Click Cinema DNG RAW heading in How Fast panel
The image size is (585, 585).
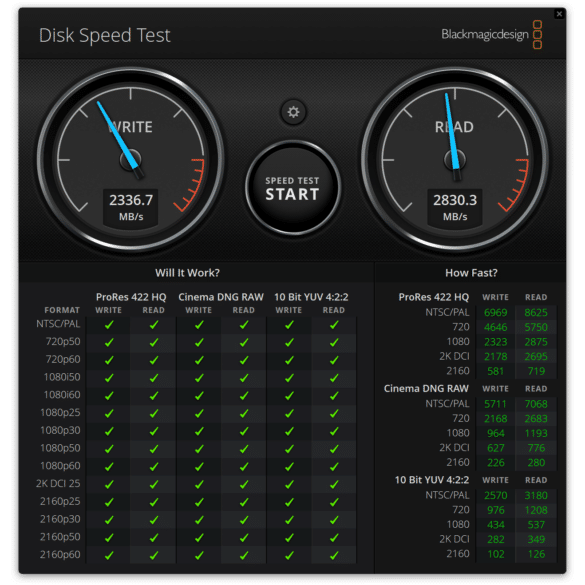[x=426, y=388]
